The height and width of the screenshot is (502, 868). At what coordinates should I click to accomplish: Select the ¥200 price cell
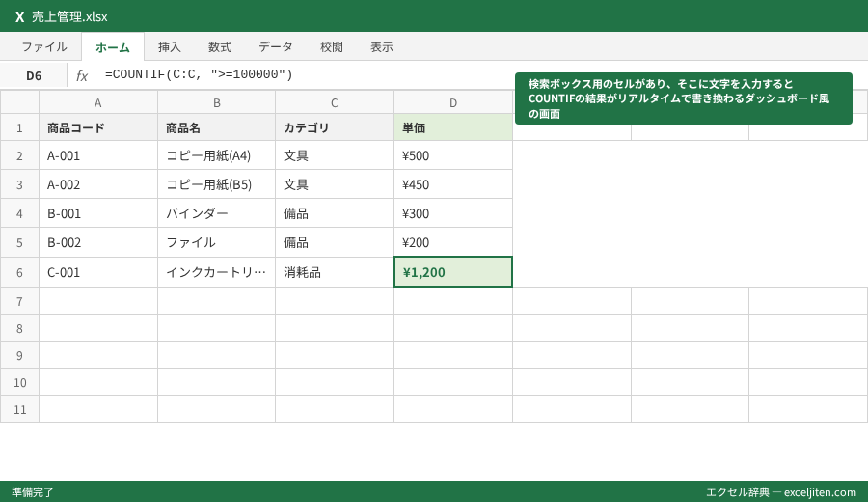tap(453, 242)
